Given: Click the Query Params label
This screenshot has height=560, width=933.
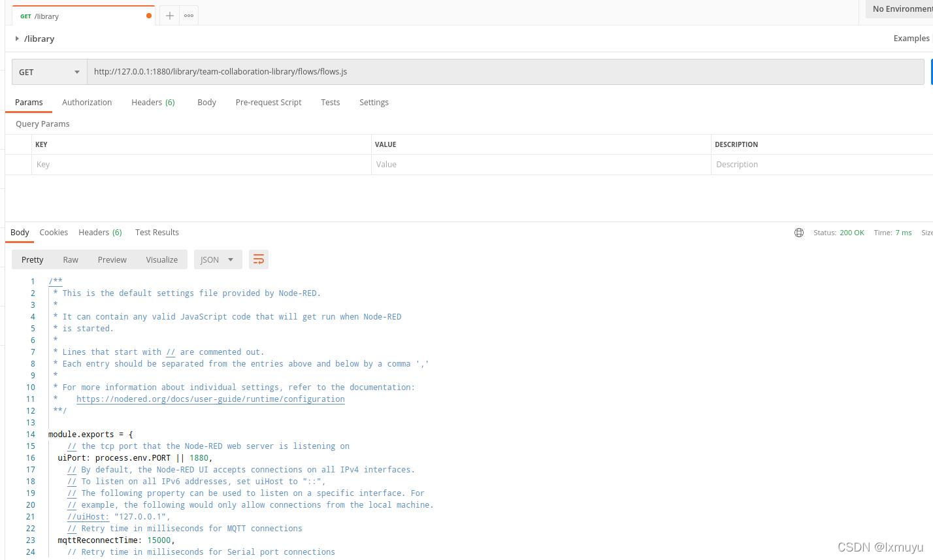Looking at the screenshot, I should click(42, 124).
